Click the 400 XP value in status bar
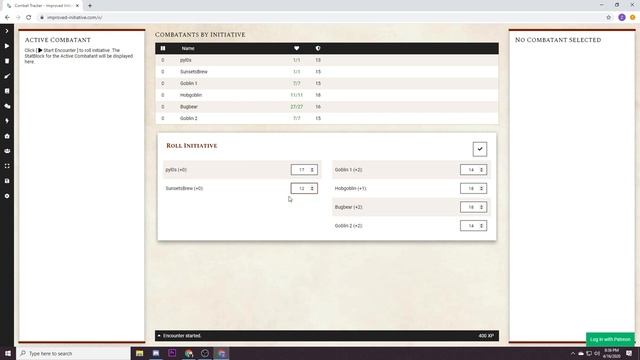640x360 pixels. (486, 336)
